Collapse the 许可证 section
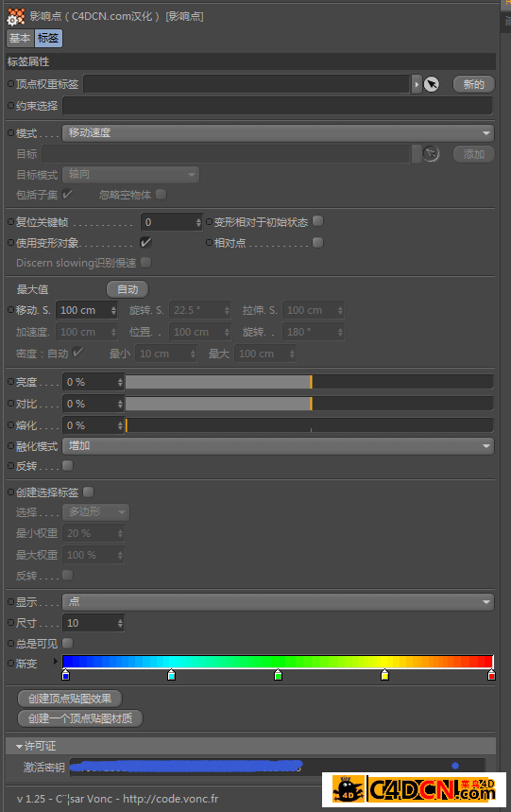 pyautogui.click(x=19, y=746)
